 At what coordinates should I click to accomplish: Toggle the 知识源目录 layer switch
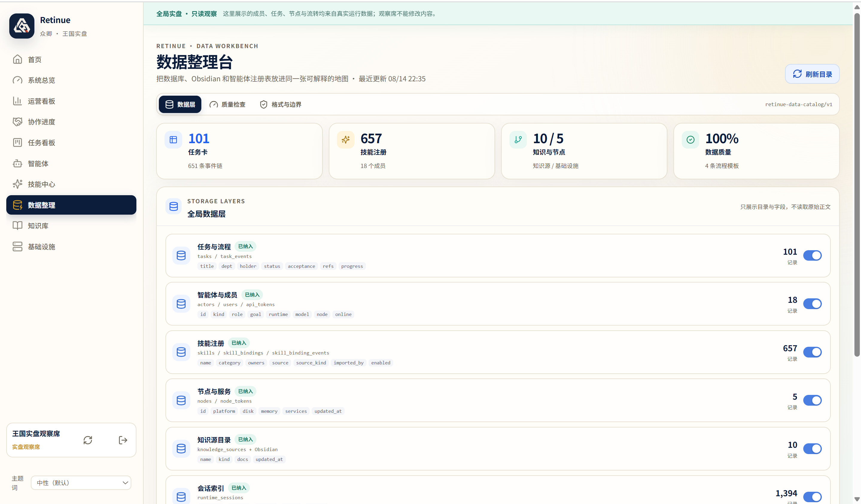812,449
